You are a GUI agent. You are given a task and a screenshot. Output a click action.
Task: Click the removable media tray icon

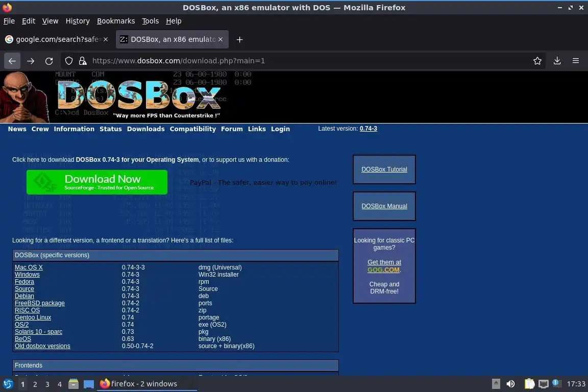[496, 384]
